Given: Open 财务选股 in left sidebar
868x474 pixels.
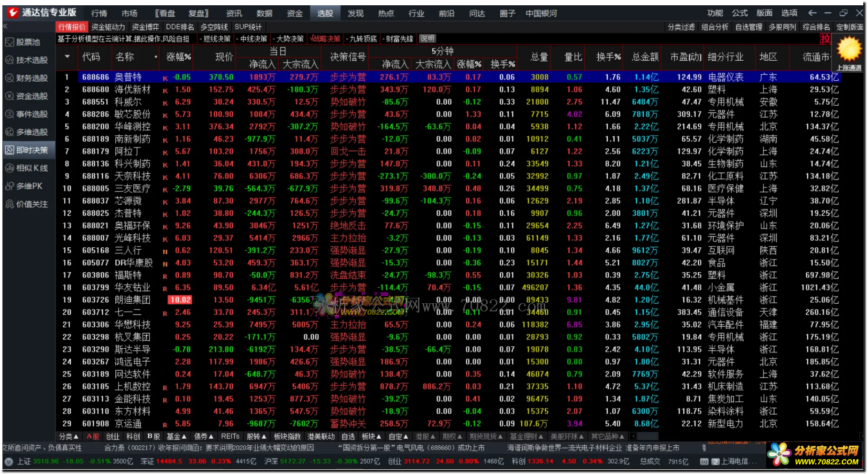Looking at the screenshot, I should coord(28,78).
